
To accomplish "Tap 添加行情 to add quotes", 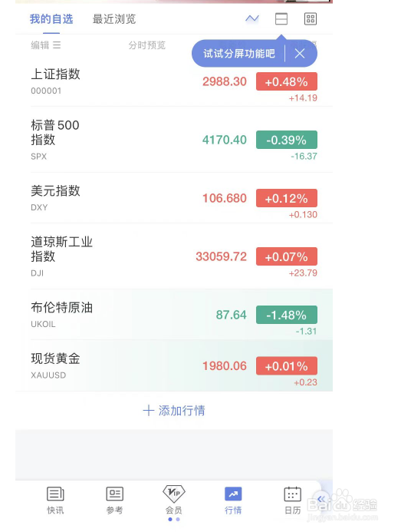I will pos(174,411).
